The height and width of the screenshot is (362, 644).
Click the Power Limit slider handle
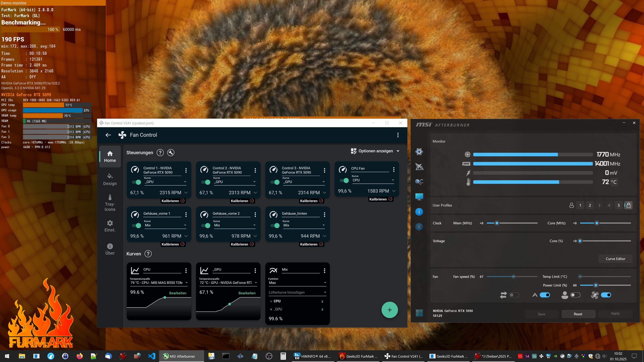[596, 285]
